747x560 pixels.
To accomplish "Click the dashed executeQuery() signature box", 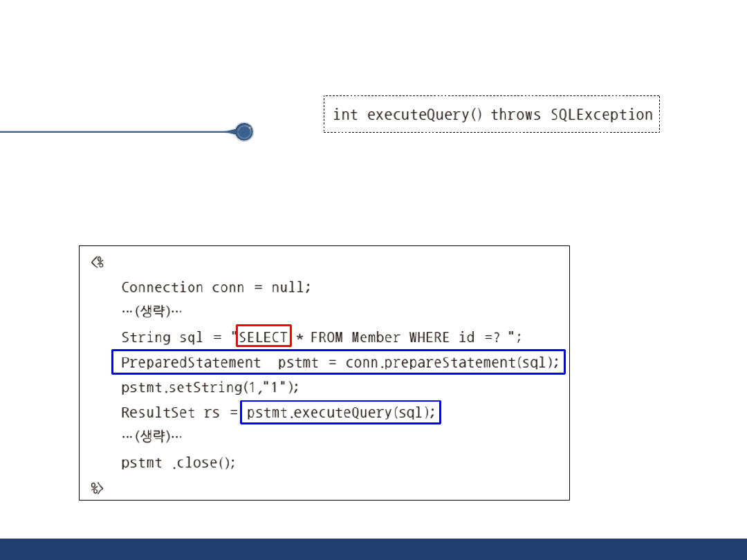I will tap(491, 115).
